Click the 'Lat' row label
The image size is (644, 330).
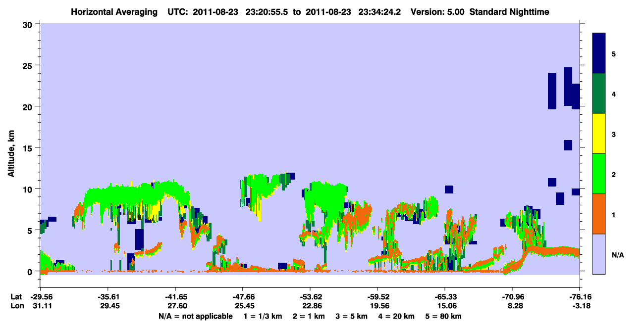tap(16, 297)
